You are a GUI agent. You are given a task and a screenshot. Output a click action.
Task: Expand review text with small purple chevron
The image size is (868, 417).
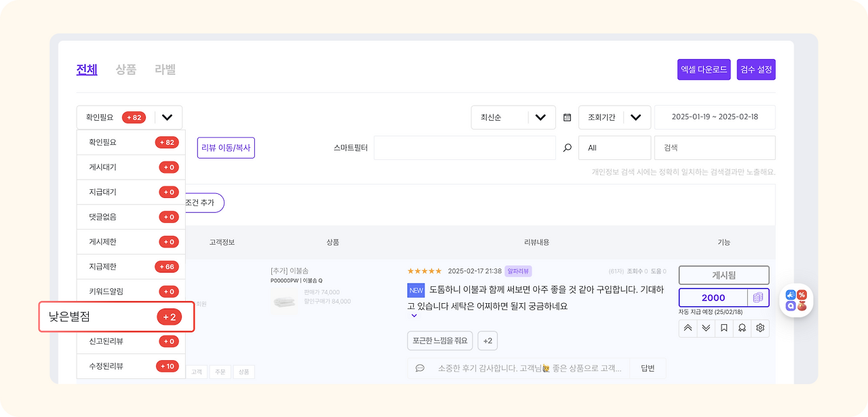tap(414, 315)
